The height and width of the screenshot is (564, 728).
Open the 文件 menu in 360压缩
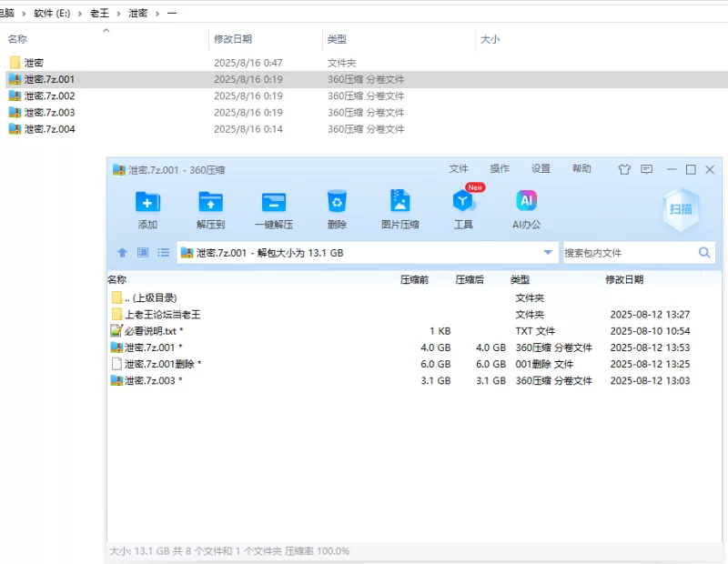[459, 169]
